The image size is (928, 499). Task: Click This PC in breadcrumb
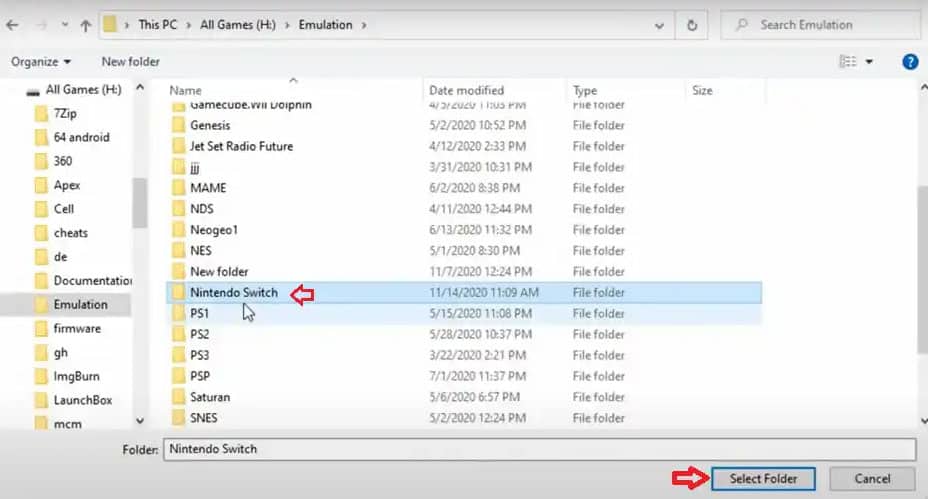click(x=157, y=25)
